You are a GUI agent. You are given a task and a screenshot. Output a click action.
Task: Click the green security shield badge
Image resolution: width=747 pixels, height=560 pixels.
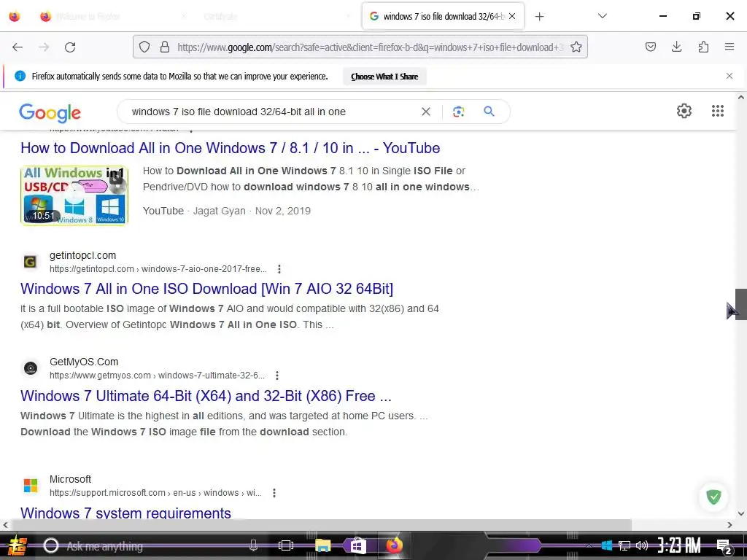[x=713, y=497]
